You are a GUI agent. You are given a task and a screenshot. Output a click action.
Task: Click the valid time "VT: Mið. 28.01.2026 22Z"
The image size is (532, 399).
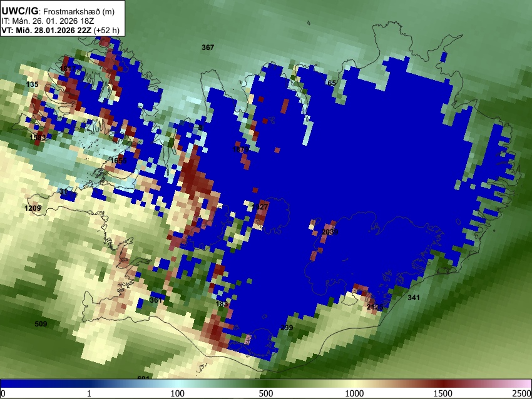point(46,30)
